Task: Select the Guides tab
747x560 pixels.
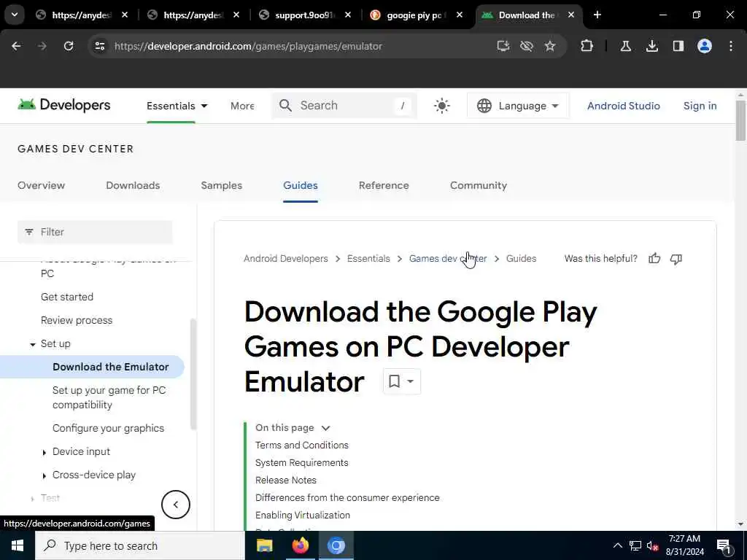Action: coord(300,185)
